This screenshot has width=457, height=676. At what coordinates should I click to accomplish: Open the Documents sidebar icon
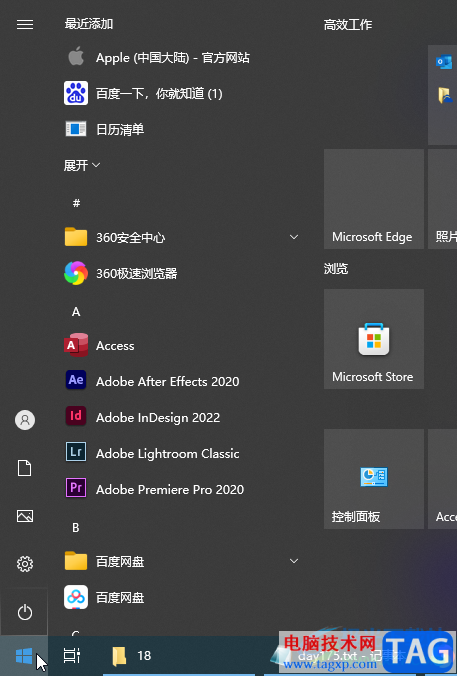(25, 468)
